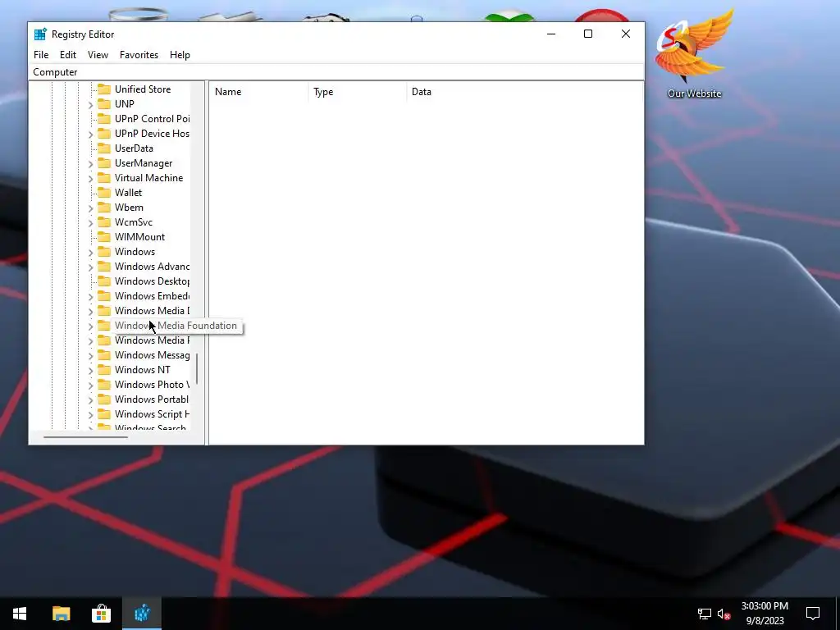Viewport: 840px width, 630px height.
Task: Select the UserData folder icon
Action: point(104,148)
